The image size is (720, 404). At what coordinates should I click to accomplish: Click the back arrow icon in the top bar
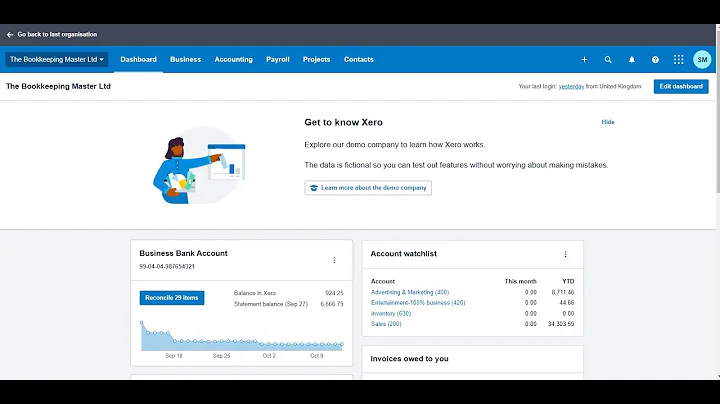10,34
